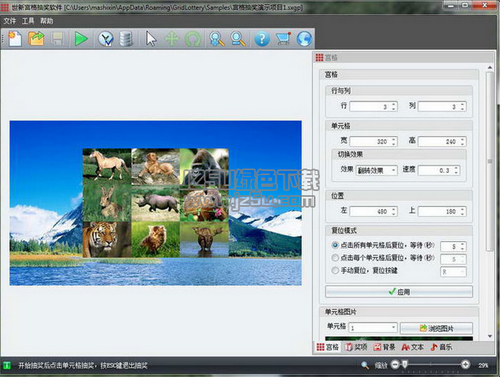Open help via question mark icon
This screenshot has height=377, width=500.
pyautogui.click(x=262, y=39)
